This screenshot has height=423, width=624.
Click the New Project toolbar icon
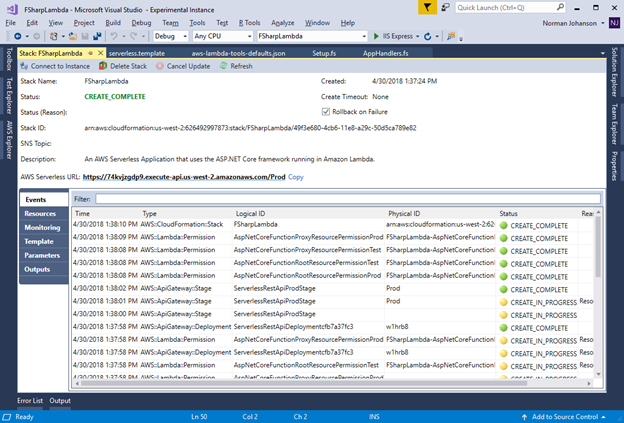pyautogui.click(x=54, y=36)
